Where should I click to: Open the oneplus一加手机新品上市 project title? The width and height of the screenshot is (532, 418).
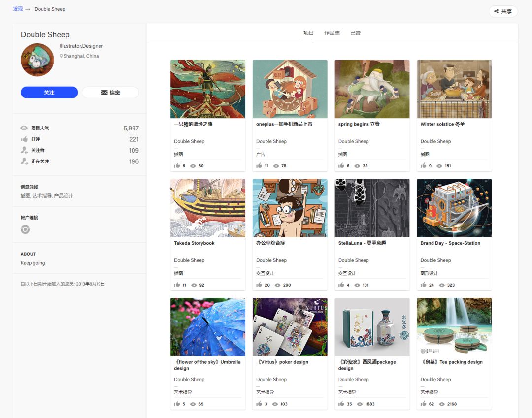point(284,124)
